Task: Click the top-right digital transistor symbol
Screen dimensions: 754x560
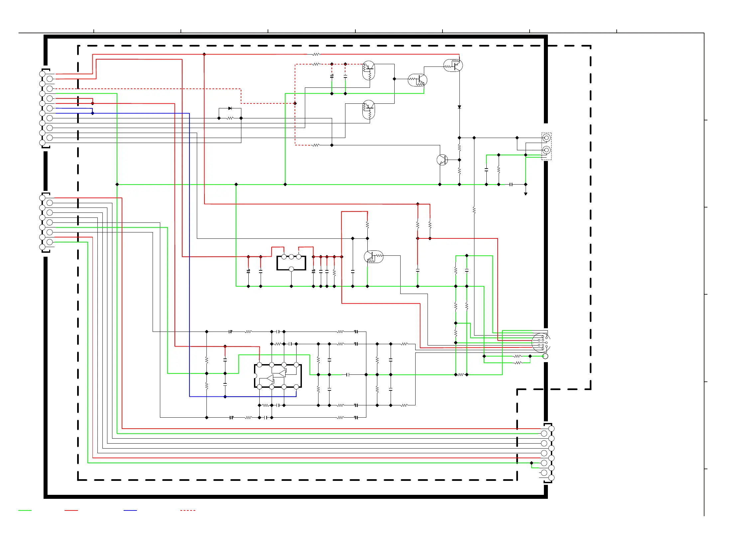Action: pos(453,65)
